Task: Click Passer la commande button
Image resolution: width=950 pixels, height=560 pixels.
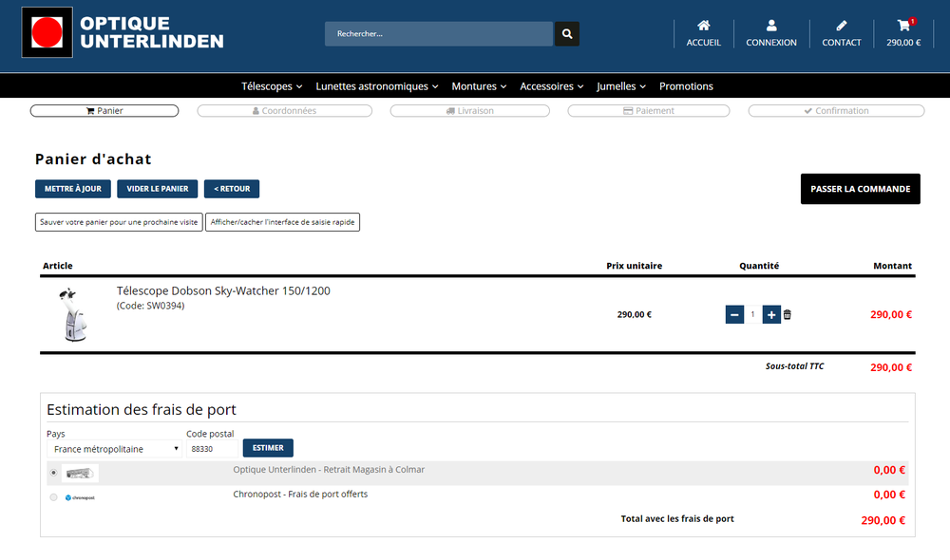Action: (x=861, y=189)
